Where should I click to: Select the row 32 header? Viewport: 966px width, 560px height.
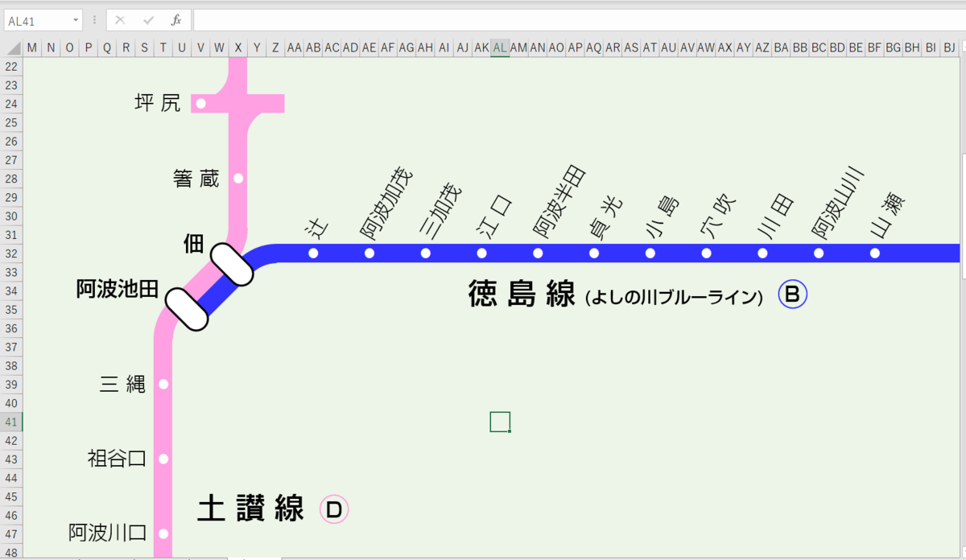click(x=11, y=253)
